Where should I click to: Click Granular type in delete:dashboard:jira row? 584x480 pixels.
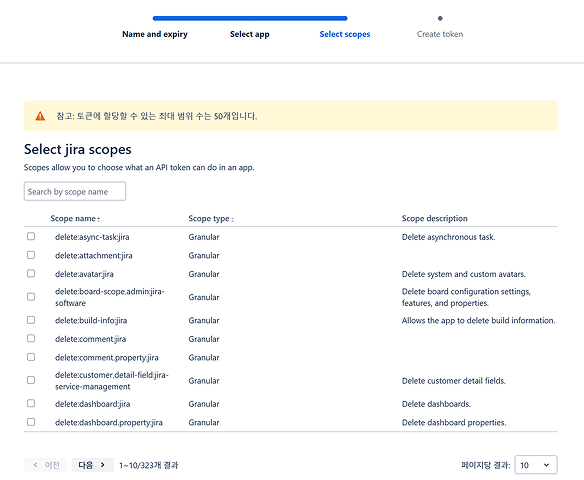point(204,404)
